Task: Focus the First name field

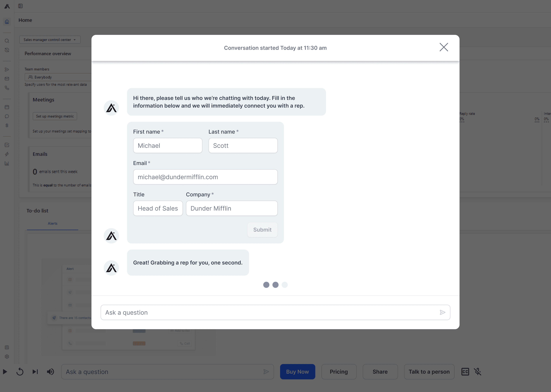Action: coord(168,146)
